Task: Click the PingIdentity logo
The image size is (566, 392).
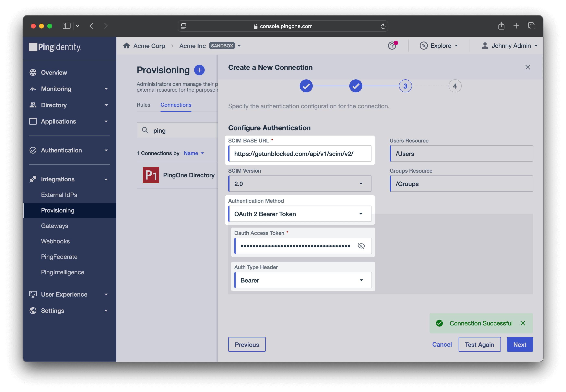Action: (55, 47)
